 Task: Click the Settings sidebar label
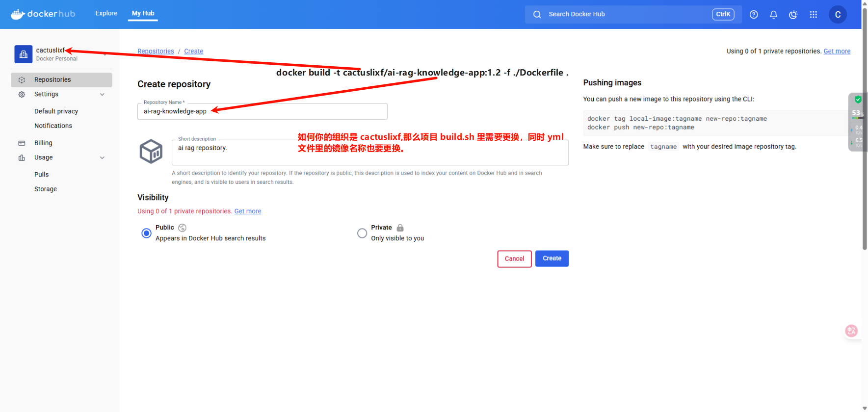[46, 94]
